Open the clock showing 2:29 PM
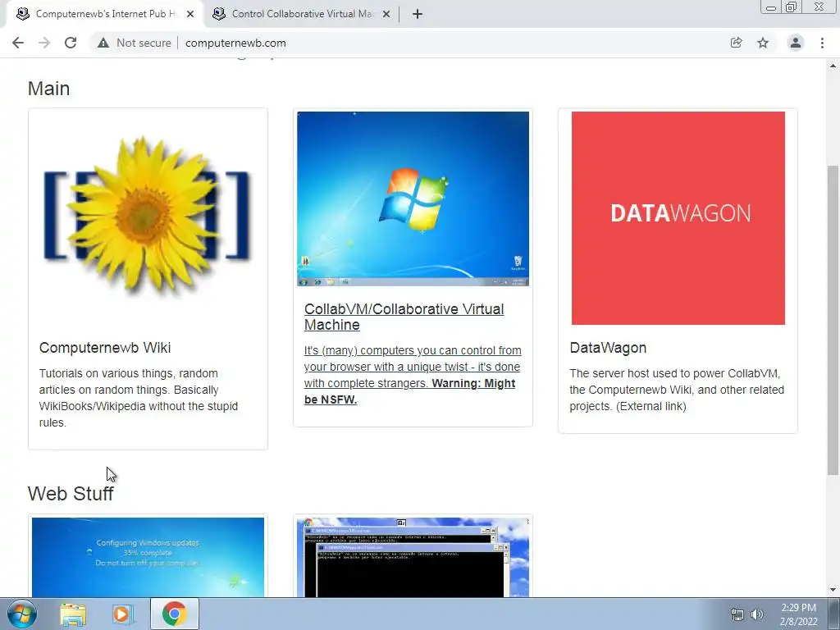Viewport: 840px width, 630px height. (x=799, y=614)
